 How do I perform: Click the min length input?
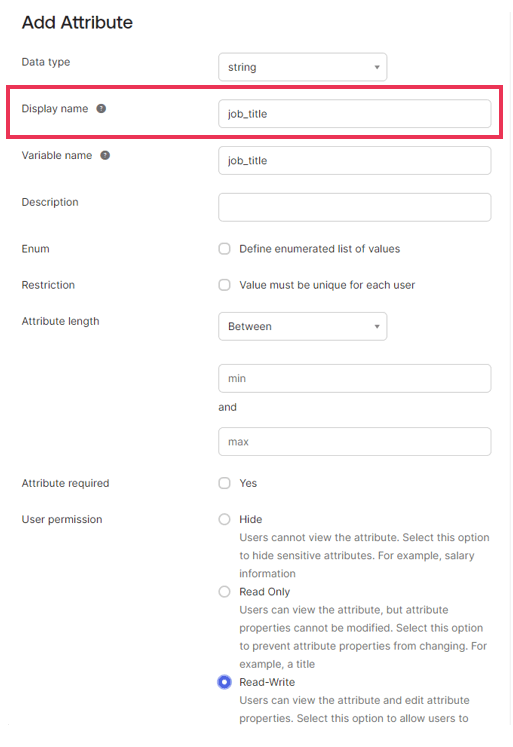(354, 379)
